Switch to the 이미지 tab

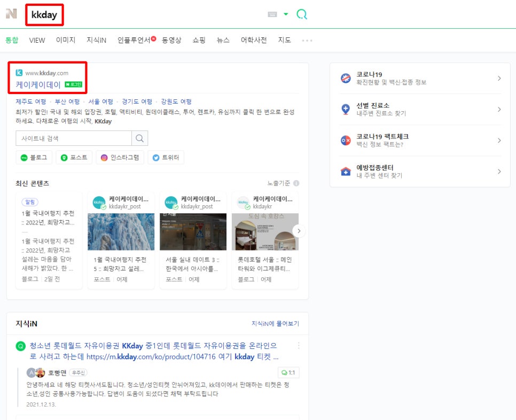tap(66, 40)
